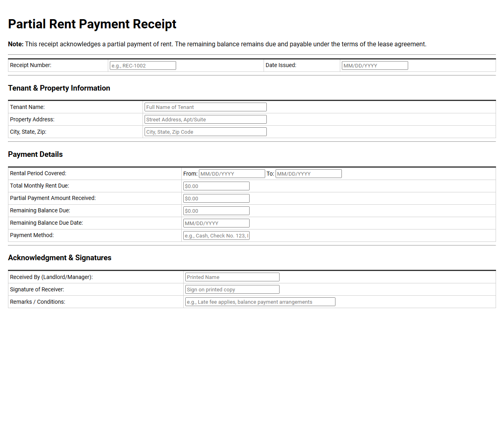This screenshot has width=504, height=447.
Task: Click the Tenant & Property Information heading
Action: (x=59, y=88)
